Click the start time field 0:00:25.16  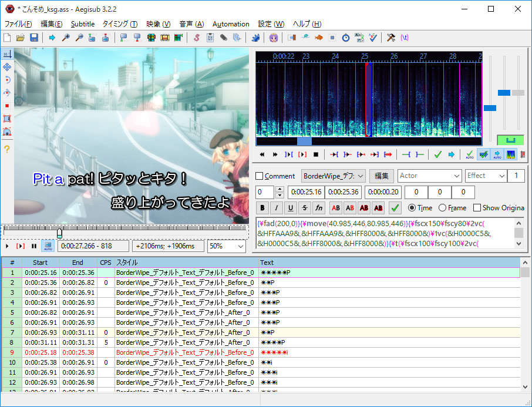point(306,192)
